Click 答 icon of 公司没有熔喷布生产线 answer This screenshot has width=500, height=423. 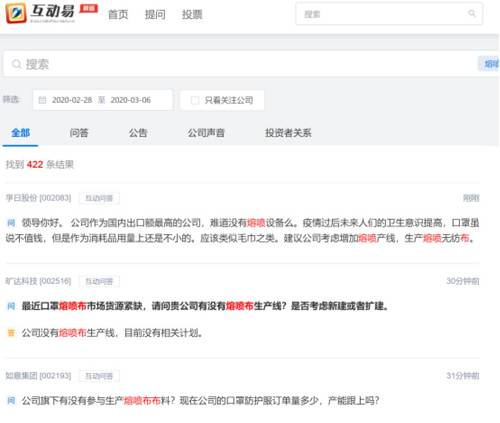(x=11, y=333)
